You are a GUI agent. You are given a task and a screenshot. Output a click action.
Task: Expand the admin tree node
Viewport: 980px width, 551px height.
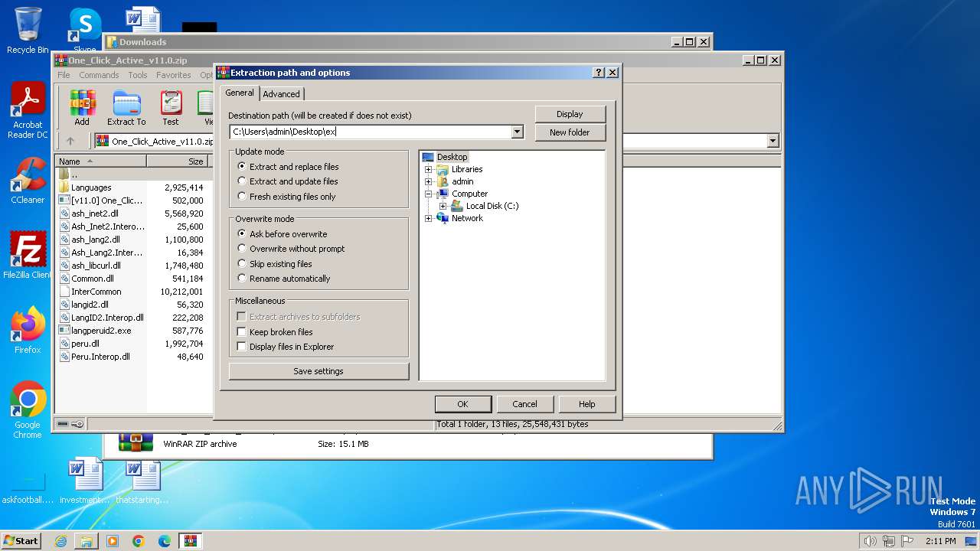click(428, 181)
